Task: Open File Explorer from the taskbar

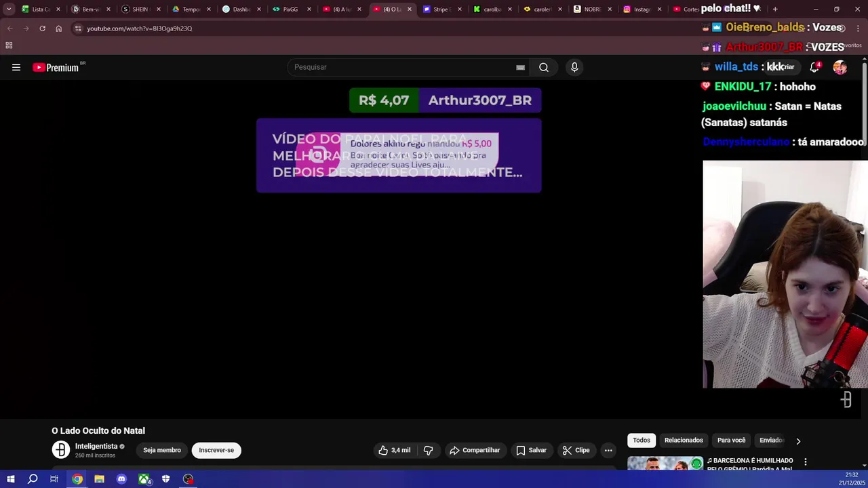Action: tap(99, 479)
